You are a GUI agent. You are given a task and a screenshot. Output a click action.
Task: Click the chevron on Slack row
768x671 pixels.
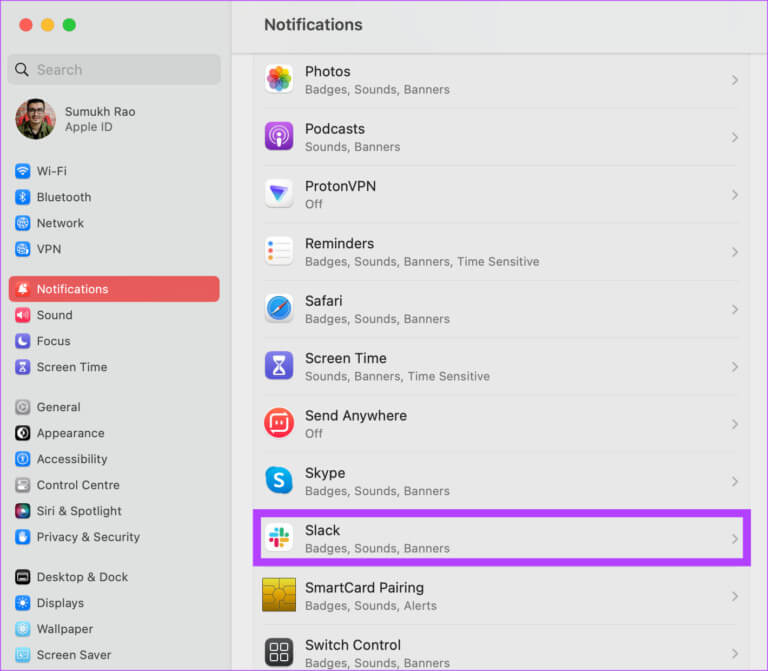click(x=735, y=538)
